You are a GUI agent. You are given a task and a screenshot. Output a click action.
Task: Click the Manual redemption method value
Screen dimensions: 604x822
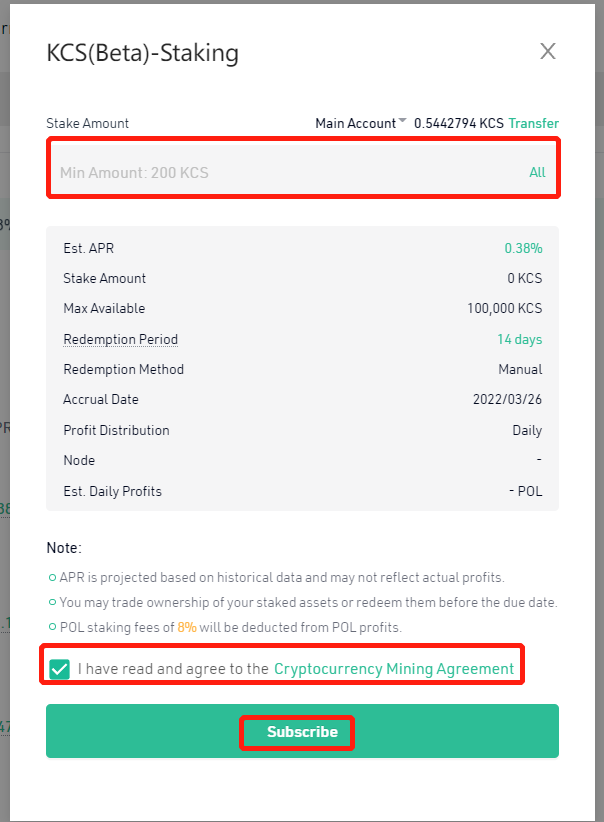[520, 370]
